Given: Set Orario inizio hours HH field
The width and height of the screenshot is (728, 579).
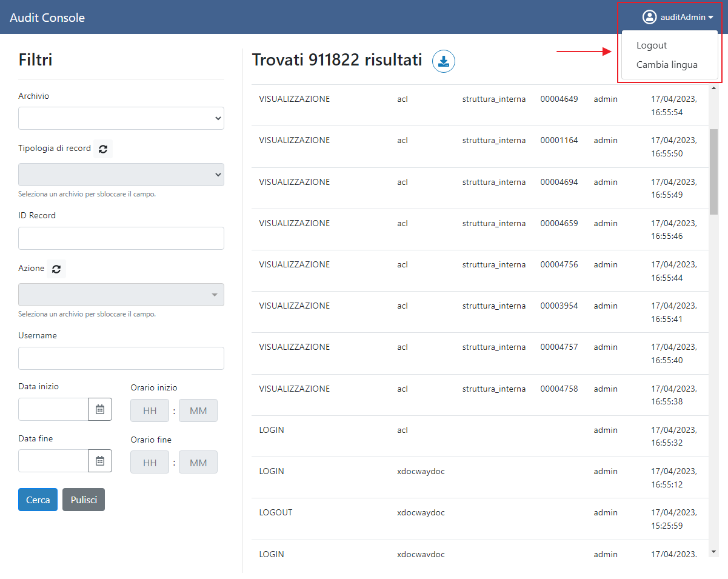Looking at the screenshot, I should (150, 410).
